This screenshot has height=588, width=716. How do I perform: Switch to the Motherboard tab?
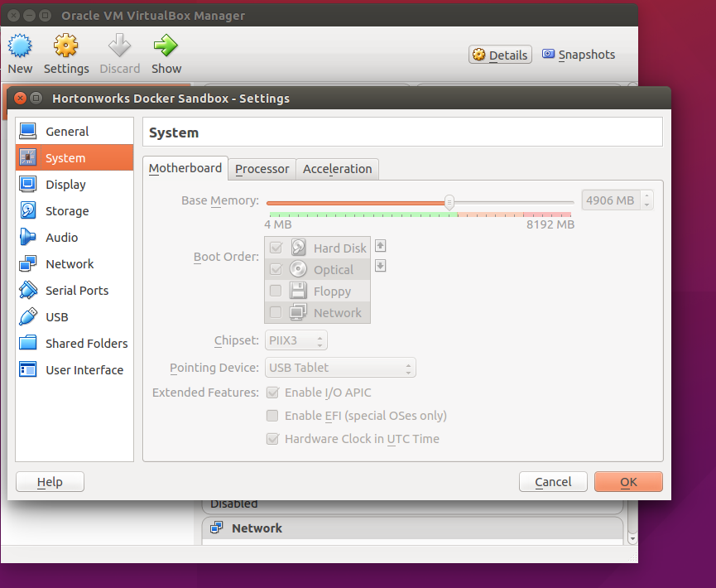pos(185,168)
